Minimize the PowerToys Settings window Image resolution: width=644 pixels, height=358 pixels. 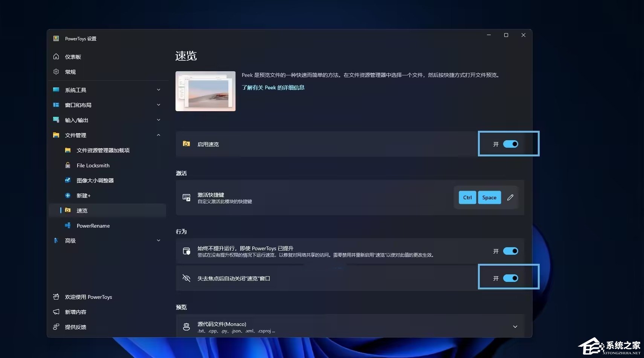489,35
